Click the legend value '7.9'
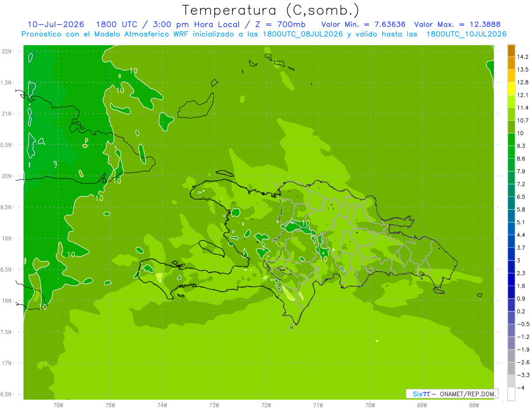The width and height of the screenshot is (532, 411). 521,172
